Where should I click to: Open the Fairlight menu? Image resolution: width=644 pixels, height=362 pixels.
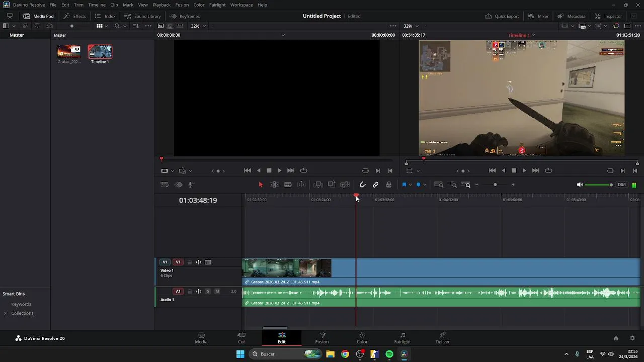point(217,5)
